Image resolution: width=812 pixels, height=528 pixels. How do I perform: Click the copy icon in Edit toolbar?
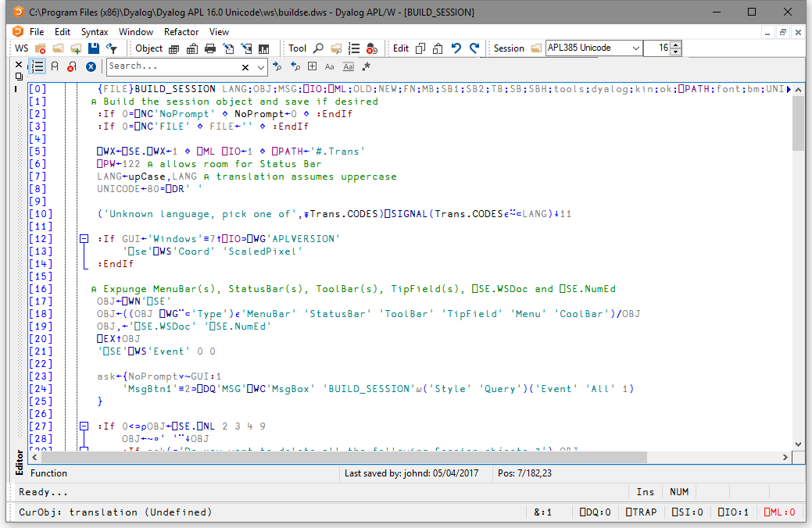tap(420, 48)
